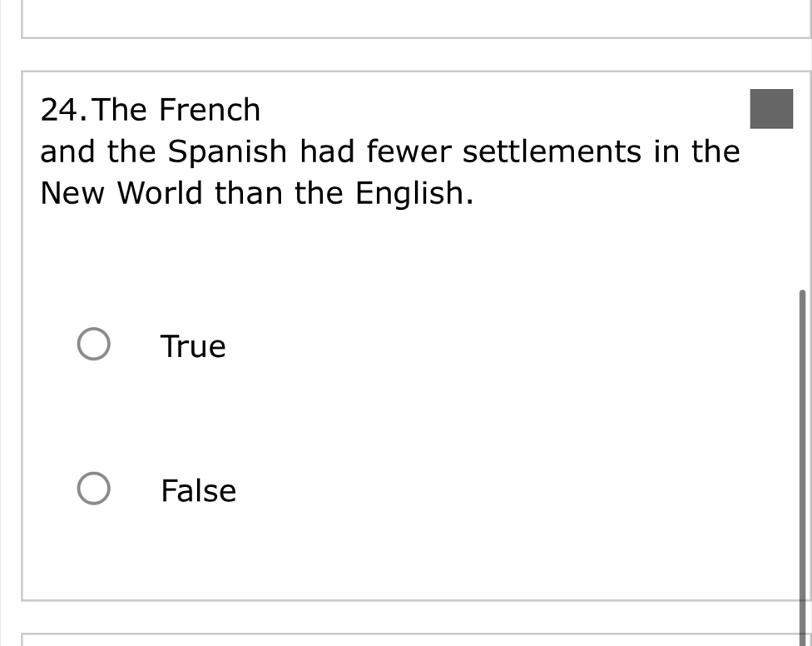Click the "False" answer label

coord(199,491)
